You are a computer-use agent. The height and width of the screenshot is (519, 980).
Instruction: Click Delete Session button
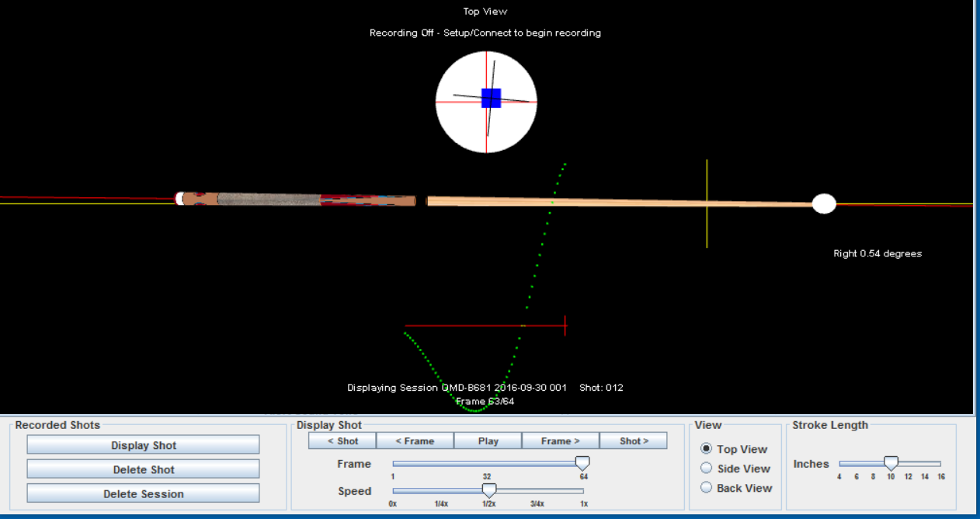(x=143, y=494)
